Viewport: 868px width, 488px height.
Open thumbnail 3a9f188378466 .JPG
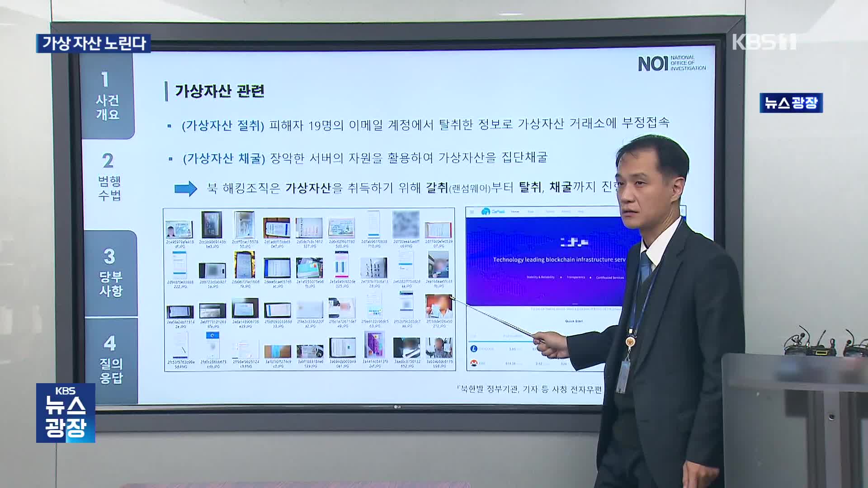click(310, 352)
